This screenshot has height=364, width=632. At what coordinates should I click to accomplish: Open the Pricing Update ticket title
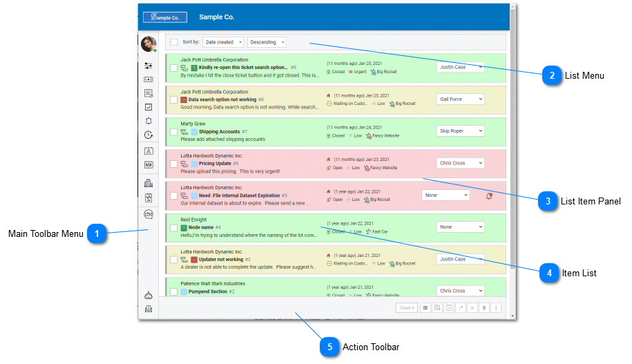click(x=215, y=164)
